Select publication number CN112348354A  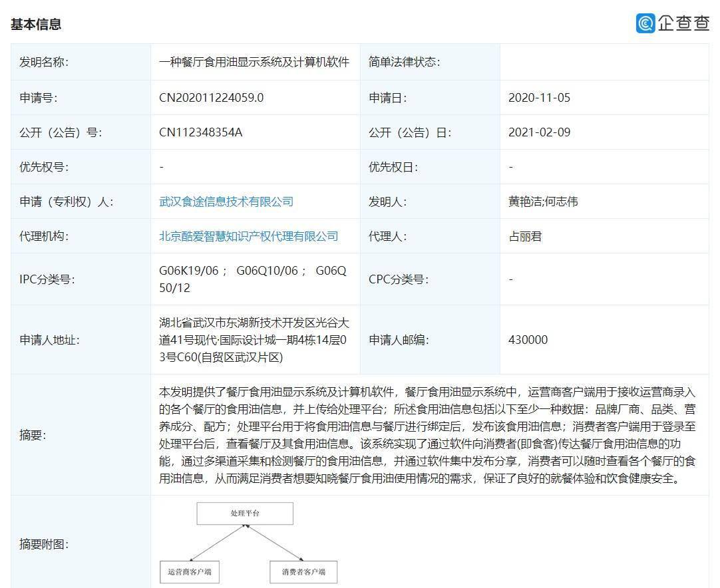[200, 132]
